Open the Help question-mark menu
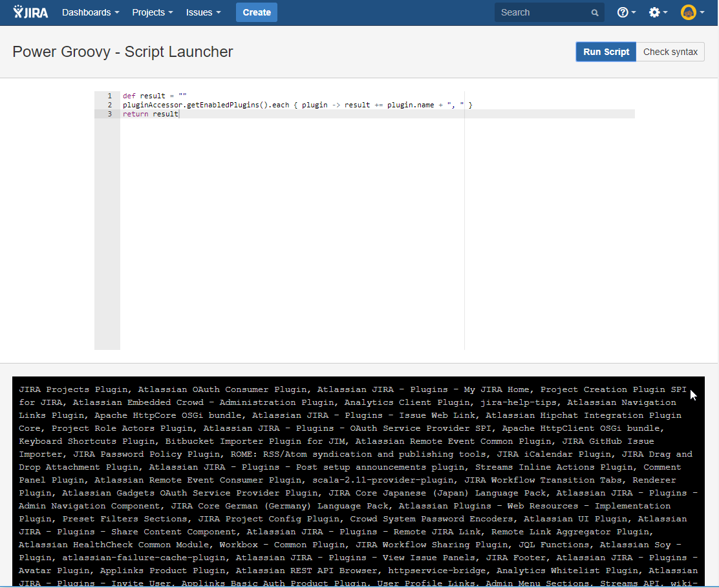Viewport: 719px width, 588px height. click(x=626, y=12)
